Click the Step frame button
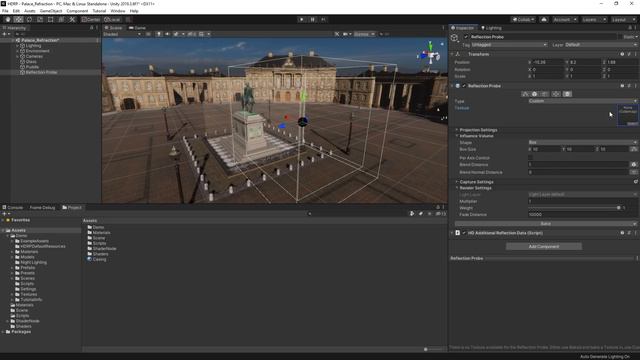The height and width of the screenshot is (360, 640). click(x=324, y=19)
